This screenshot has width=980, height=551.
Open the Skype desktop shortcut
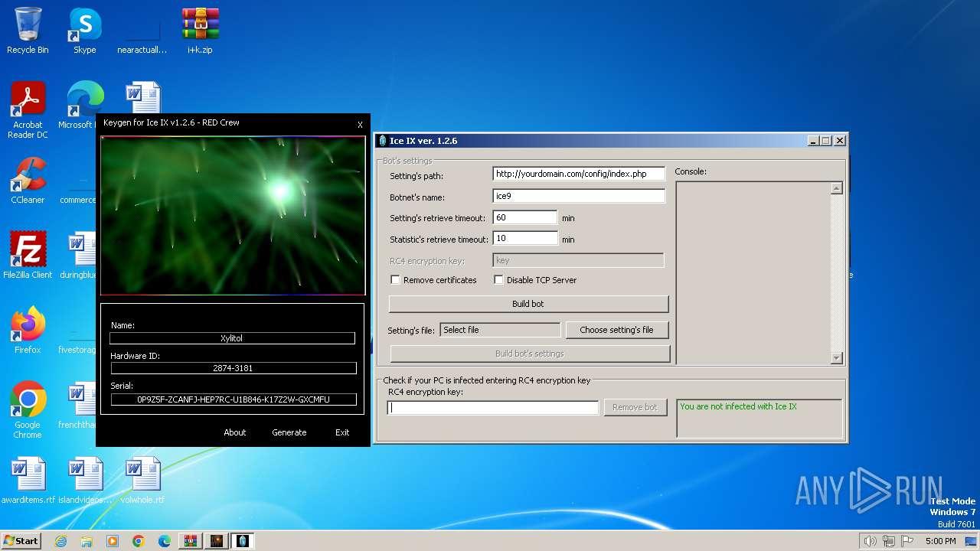pyautogui.click(x=85, y=31)
